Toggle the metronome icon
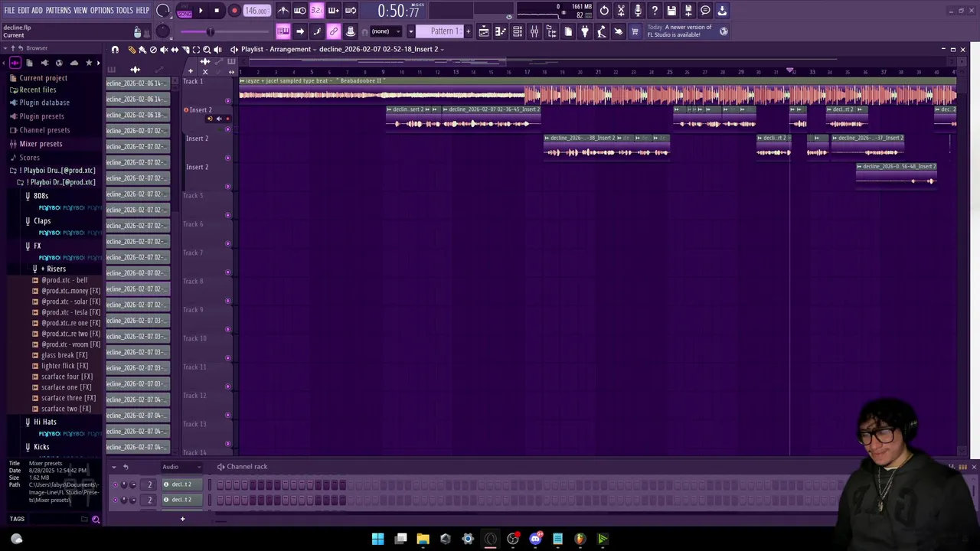 point(283,11)
